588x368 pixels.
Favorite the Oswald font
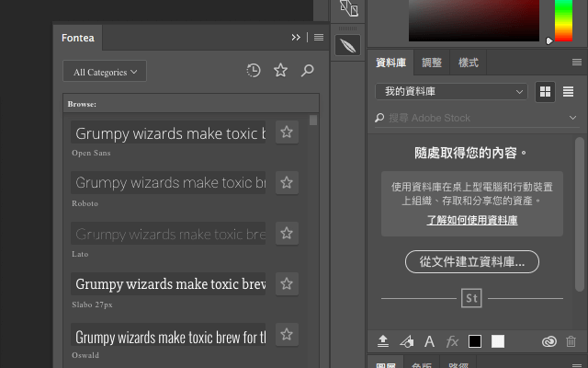point(287,335)
